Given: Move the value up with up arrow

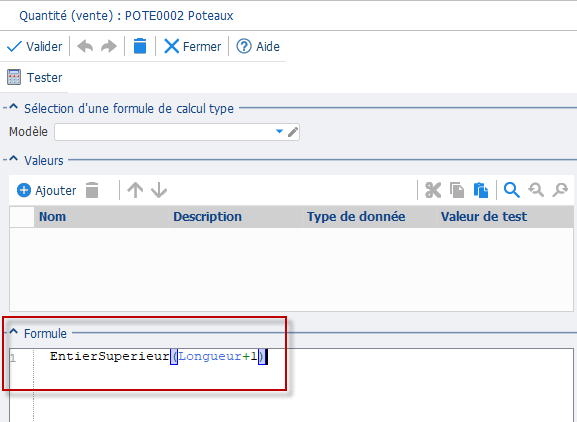Looking at the screenshot, I should point(135,190).
